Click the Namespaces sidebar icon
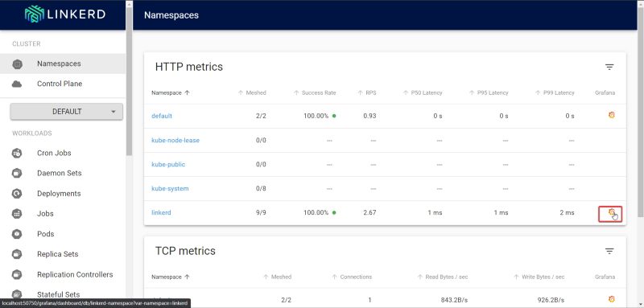 [x=17, y=64]
